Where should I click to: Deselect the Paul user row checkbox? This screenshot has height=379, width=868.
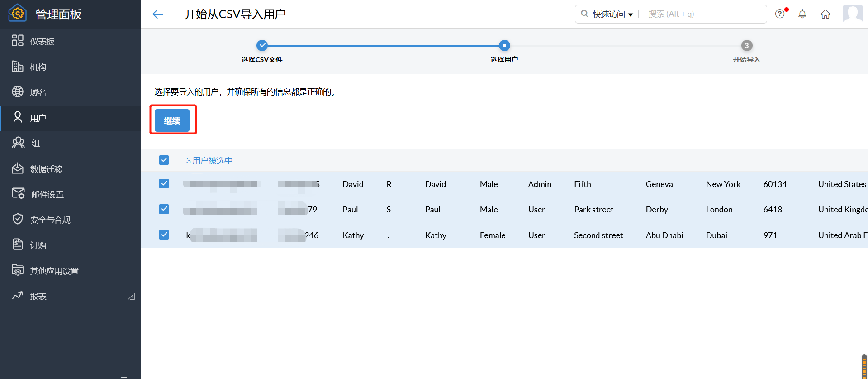[164, 209]
